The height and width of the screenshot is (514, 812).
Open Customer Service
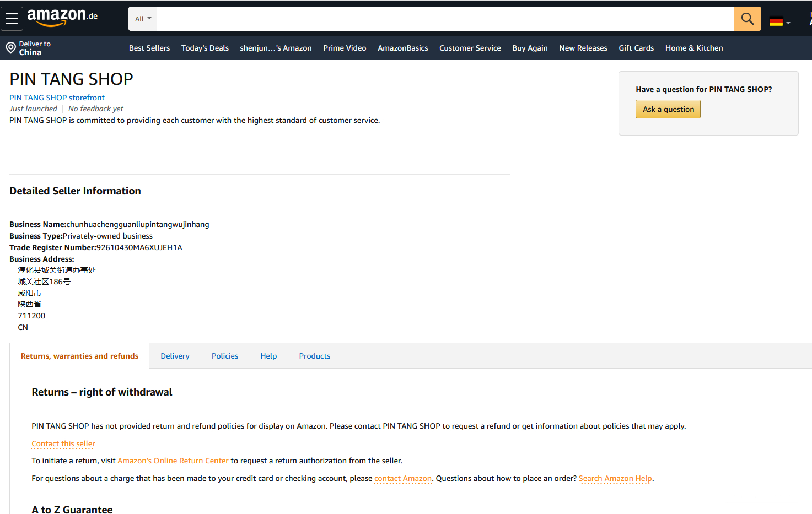click(x=470, y=48)
